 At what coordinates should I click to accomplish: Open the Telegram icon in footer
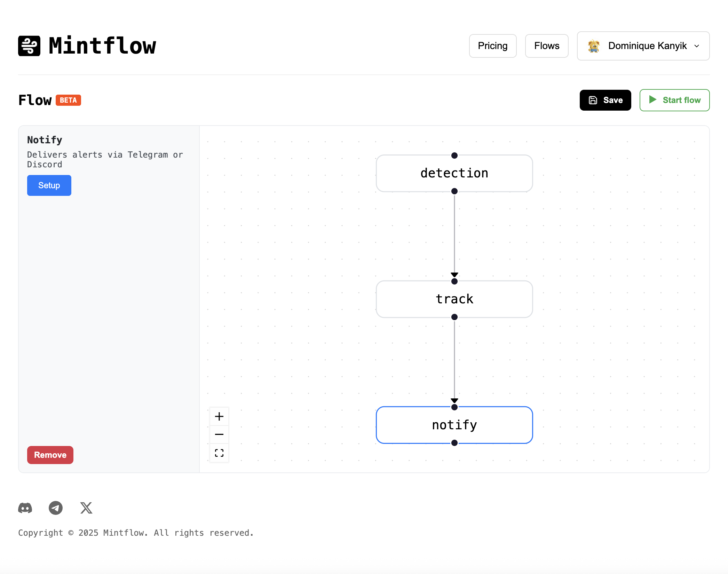(x=55, y=508)
